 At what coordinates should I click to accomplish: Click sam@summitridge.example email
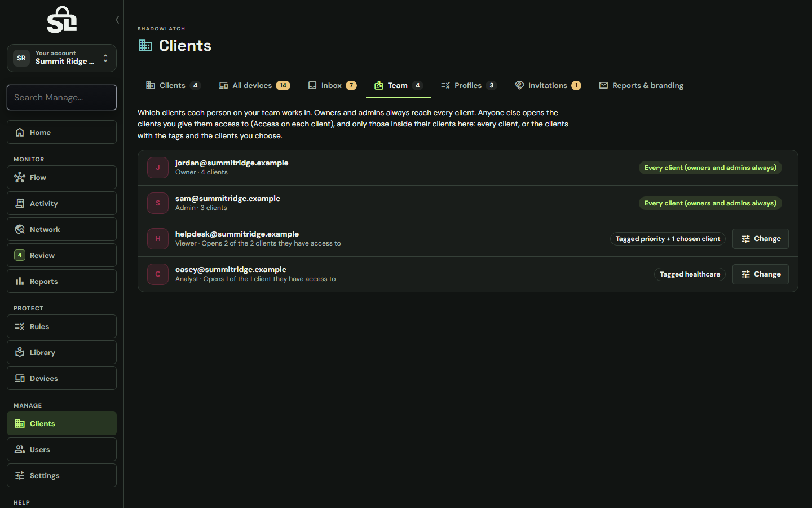[228, 198]
